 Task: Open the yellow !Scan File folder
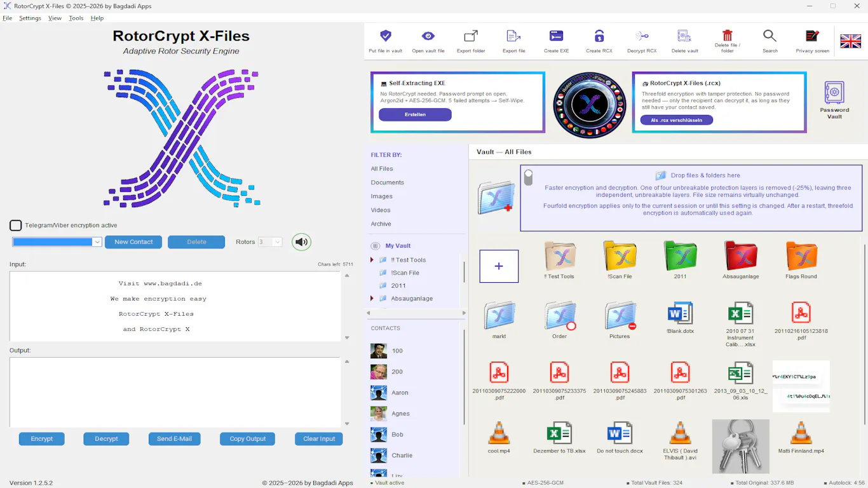(620, 256)
